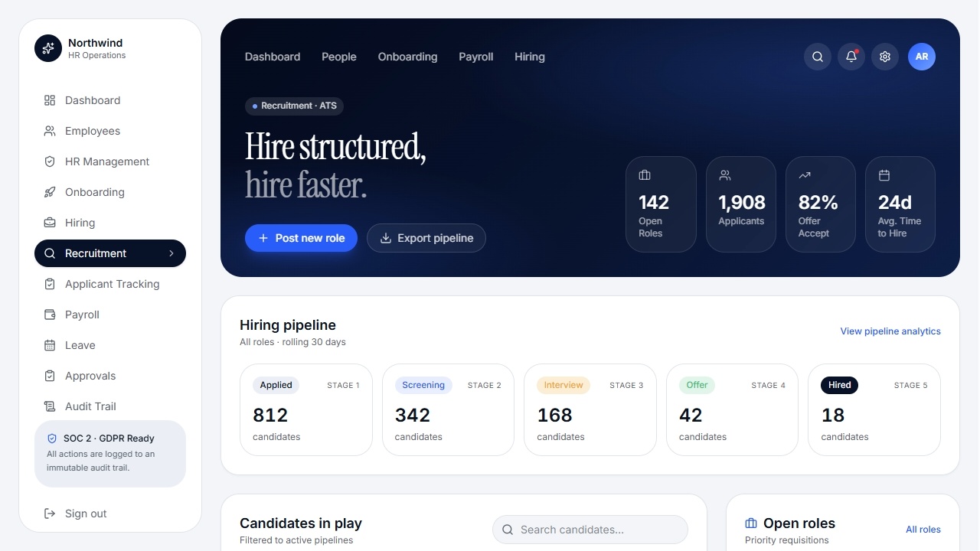This screenshot has height=551, width=980.
Task: Click the 1,908 Applicants stat card
Action: (x=741, y=204)
